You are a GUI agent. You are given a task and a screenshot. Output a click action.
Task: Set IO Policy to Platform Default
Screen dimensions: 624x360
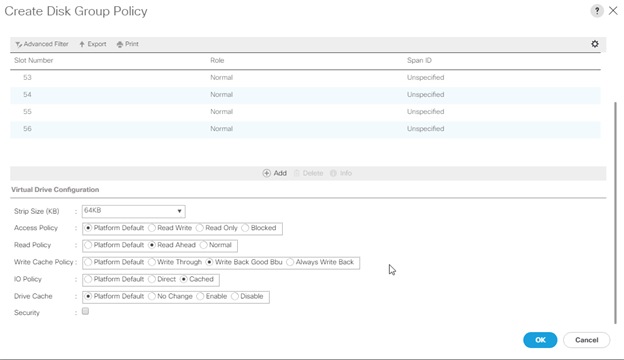point(88,279)
